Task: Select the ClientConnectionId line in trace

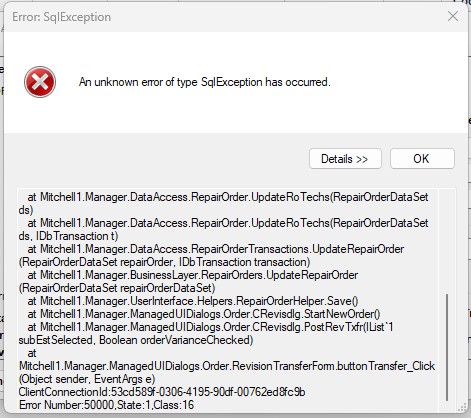Action: pos(162,392)
